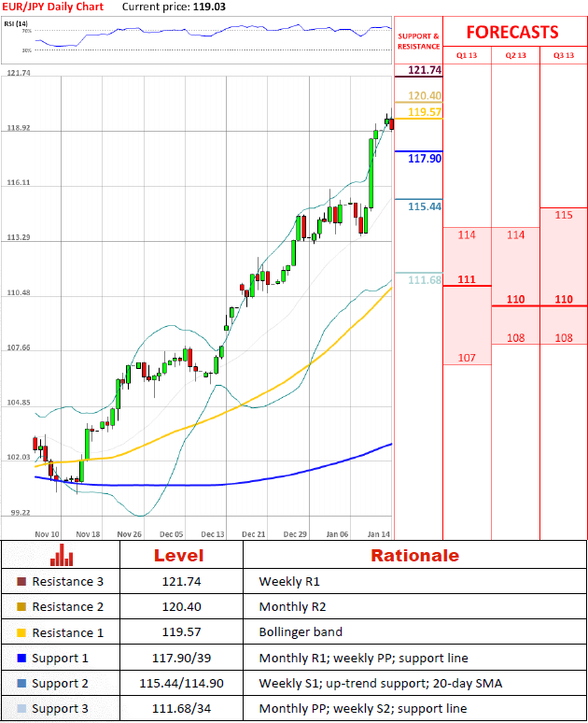Click the FORECASTS panel heading
The image size is (588, 723).
click(x=511, y=32)
